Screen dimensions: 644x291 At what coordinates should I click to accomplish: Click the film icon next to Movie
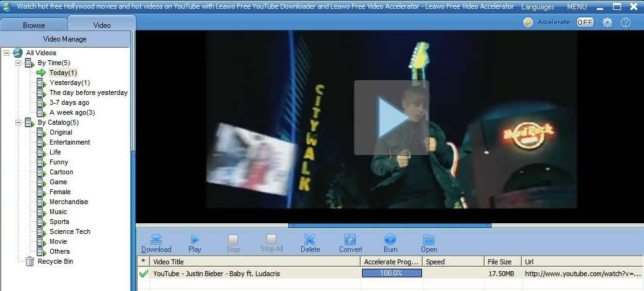click(42, 242)
